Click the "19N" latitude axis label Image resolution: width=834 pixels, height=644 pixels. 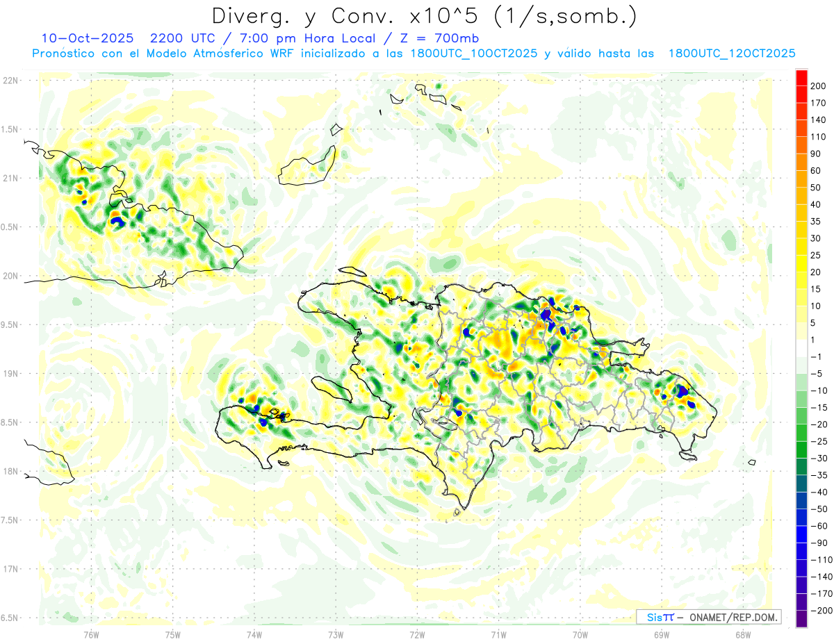(x=11, y=373)
